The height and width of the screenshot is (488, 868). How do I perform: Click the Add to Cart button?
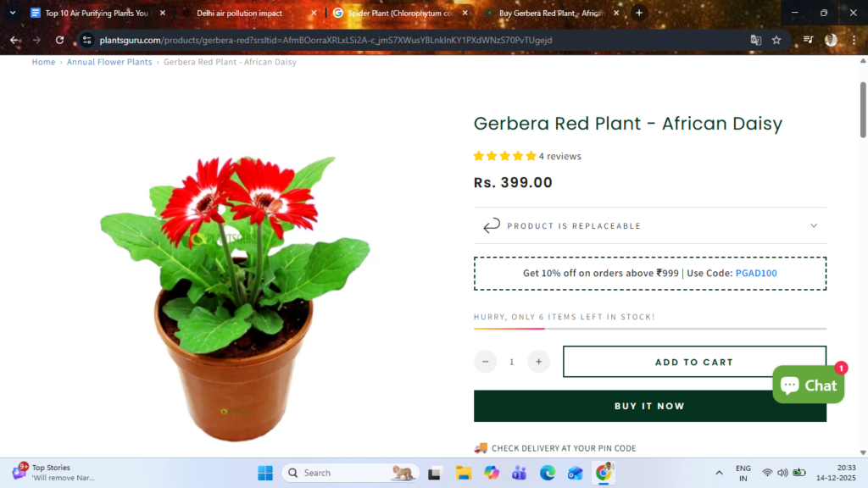(694, 362)
